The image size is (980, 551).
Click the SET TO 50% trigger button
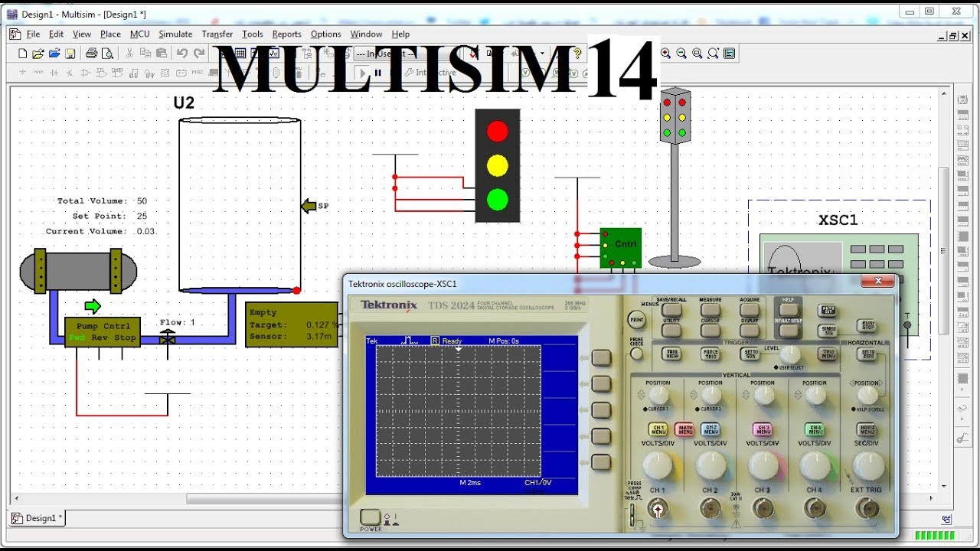(750, 354)
